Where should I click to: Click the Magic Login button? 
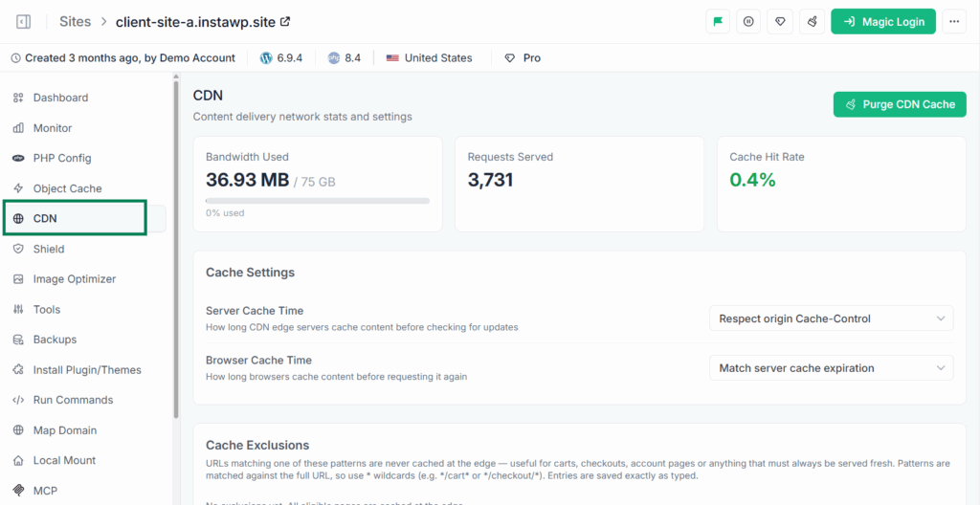pyautogui.click(x=883, y=21)
